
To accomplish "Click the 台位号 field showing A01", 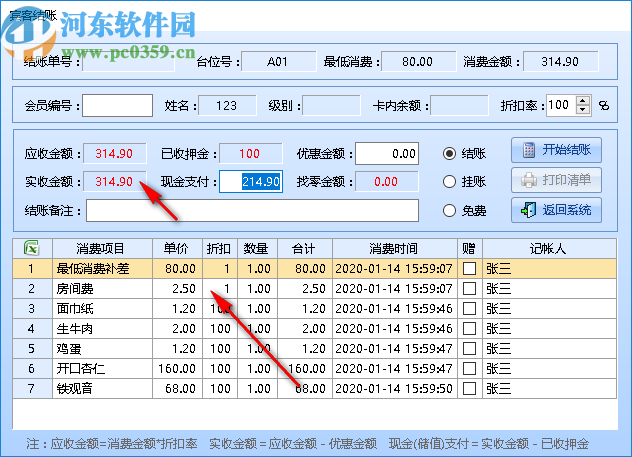I will [279, 62].
